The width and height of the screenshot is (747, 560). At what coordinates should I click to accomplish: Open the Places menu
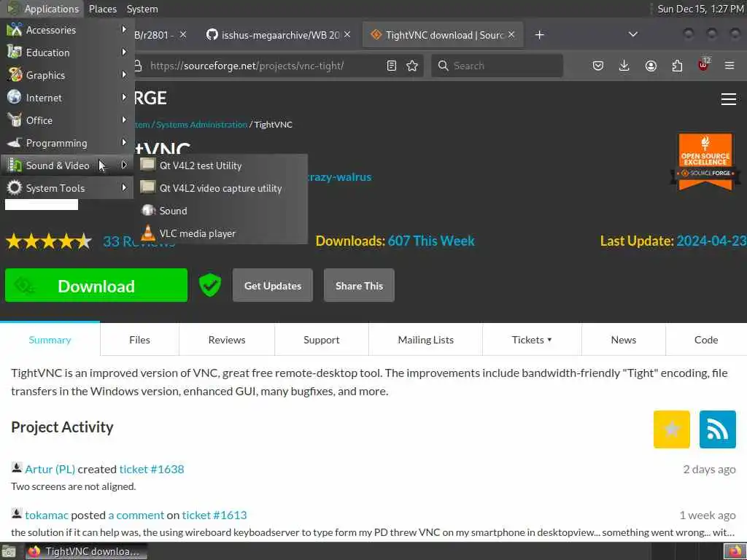pos(102,9)
